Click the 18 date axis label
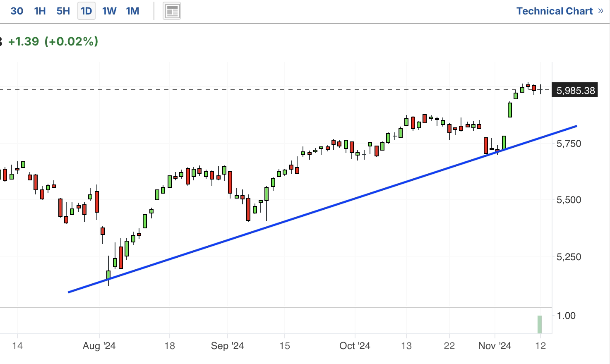 (x=170, y=346)
